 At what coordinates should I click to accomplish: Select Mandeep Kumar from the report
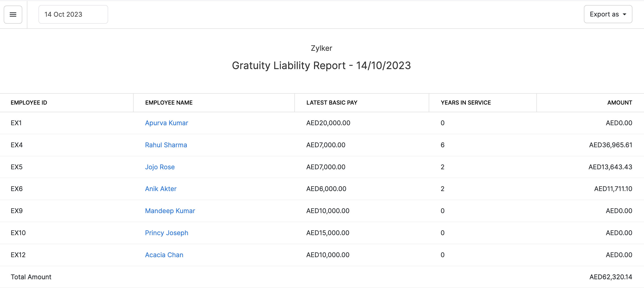pos(170,211)
